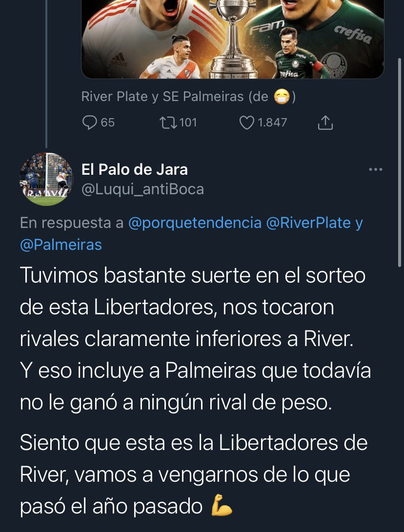Open the three-dot more options menu
Image resolution: width=404 pixels, height=532 pixels.
coord(376,169)
